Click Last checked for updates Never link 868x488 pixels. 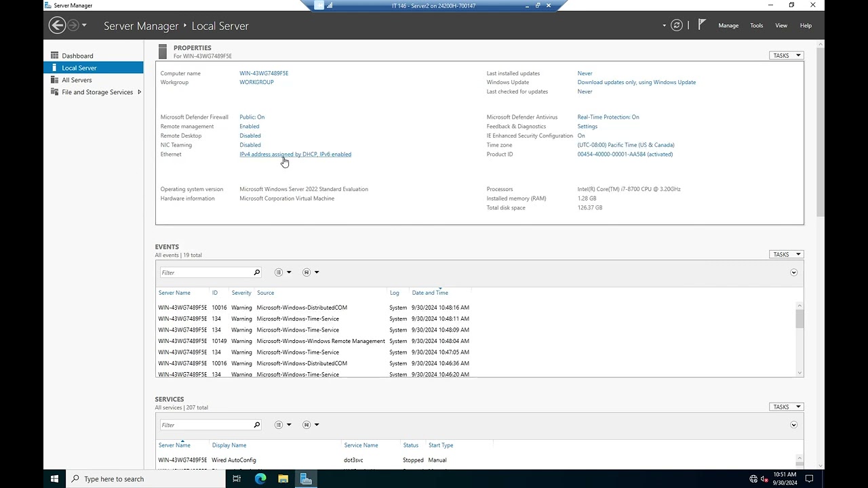coord(585,91)
